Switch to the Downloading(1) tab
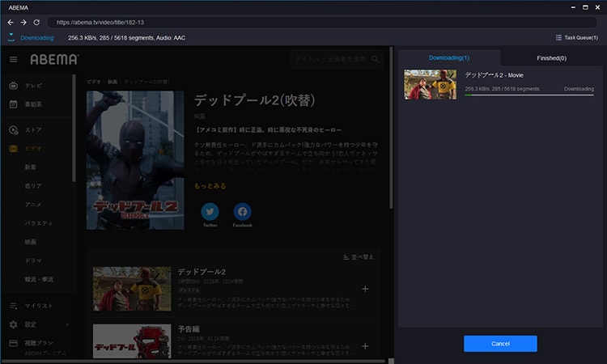The height and width of the screenshot is (364, 607). click(449, 57)
